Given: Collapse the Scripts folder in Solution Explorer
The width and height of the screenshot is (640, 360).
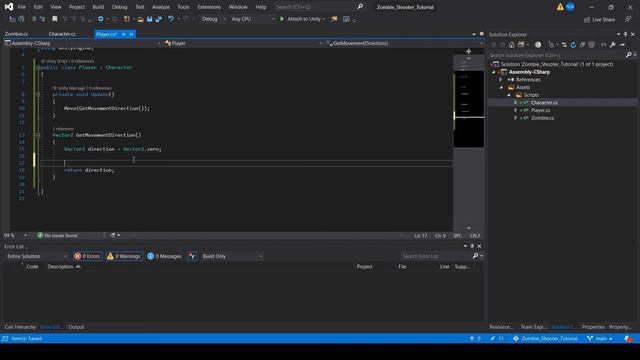Looking at the screenshot, I should coord(509,95).
